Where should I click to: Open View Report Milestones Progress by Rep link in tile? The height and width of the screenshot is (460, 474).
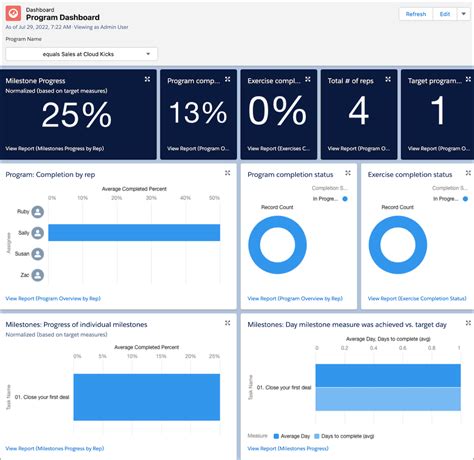point(55,149)
